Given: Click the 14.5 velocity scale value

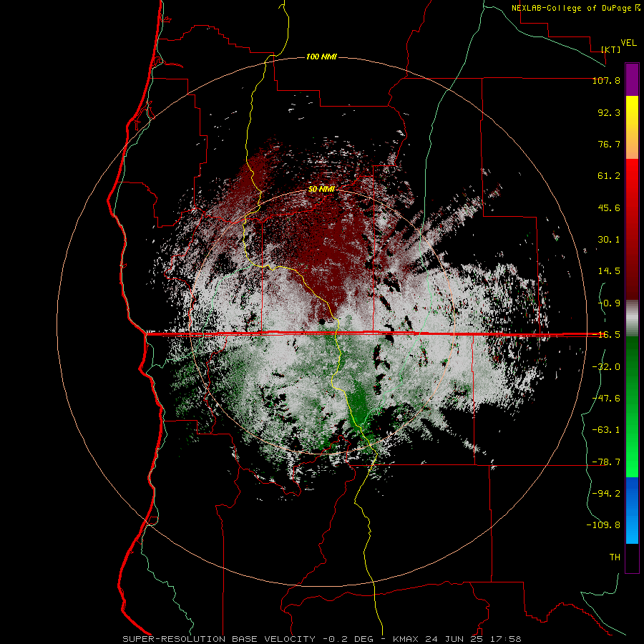Looking at the screenshot, I should tap(609, 271).
